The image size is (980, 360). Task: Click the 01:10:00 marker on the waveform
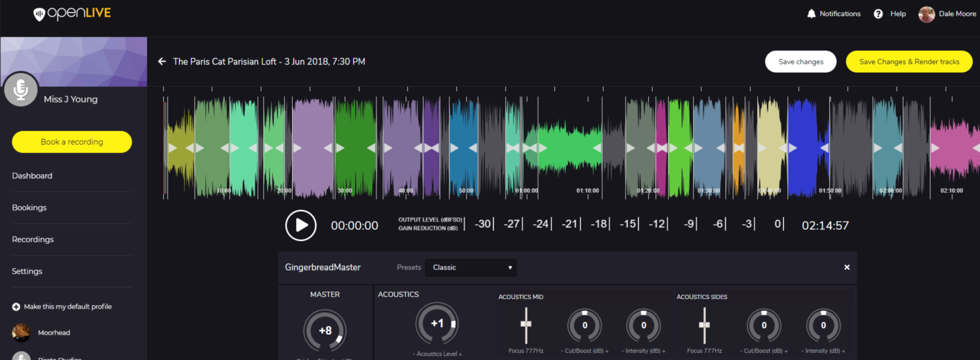pyautogui.click(x=588, y=191)
